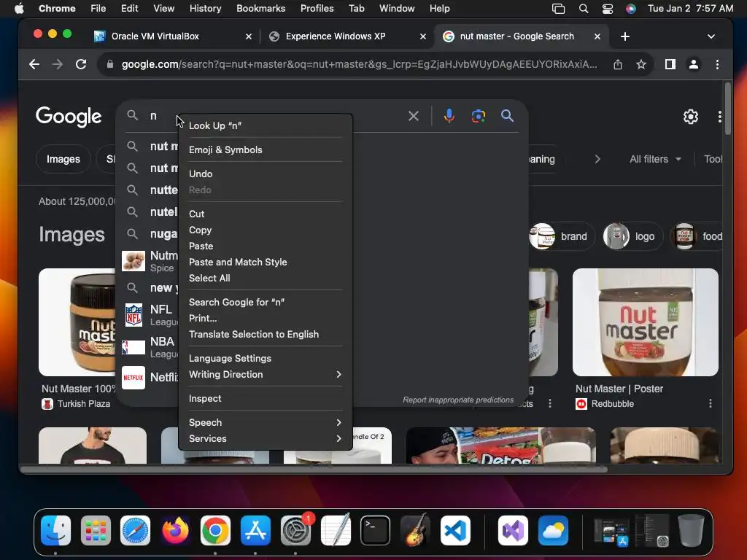Viewport: 747px width, 560px height.
Task: Click Chrome's forward navigation arrow
Action: click(x=57, y=64)
